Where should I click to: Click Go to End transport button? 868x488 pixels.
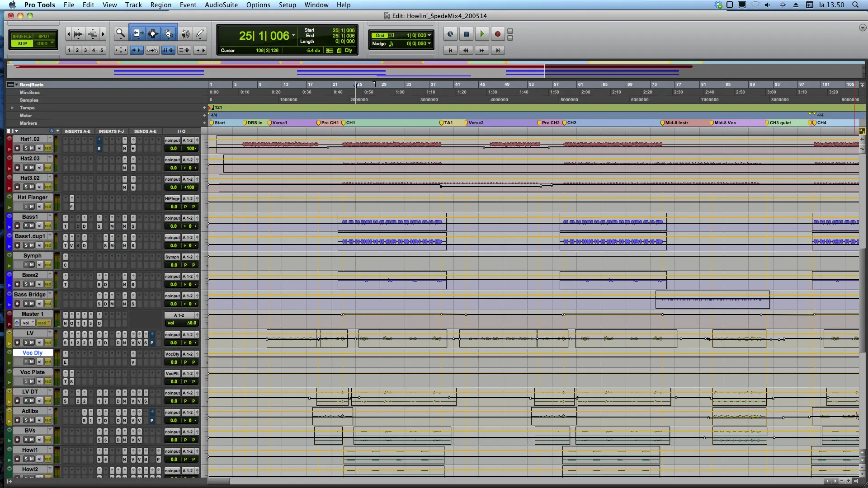click(498, 50)
